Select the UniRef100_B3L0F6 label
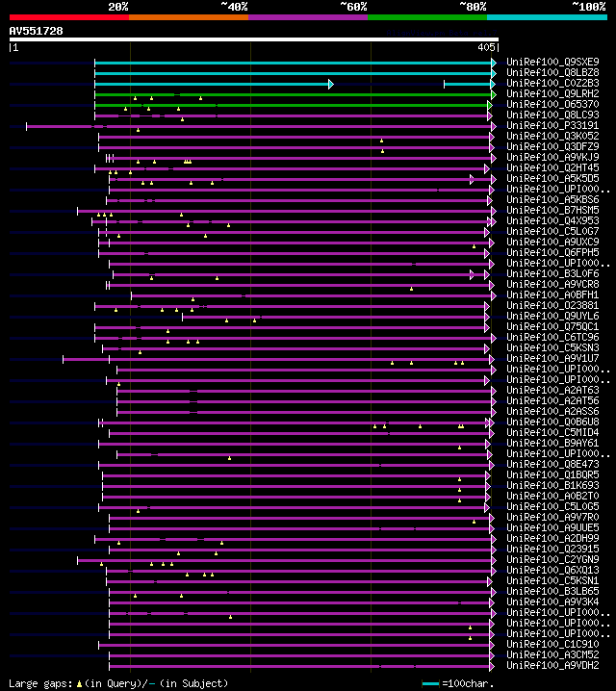The image size is (616, 691). tap(552, 273)
